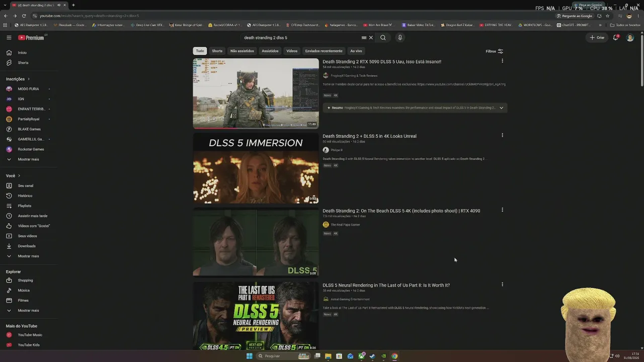Open the notifications bell

(x=616, y=37)
